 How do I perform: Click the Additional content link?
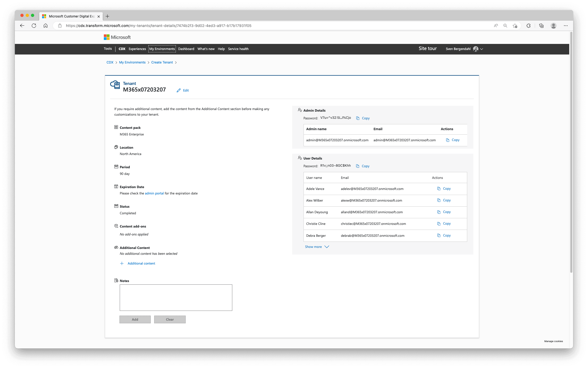coord(141,263)
